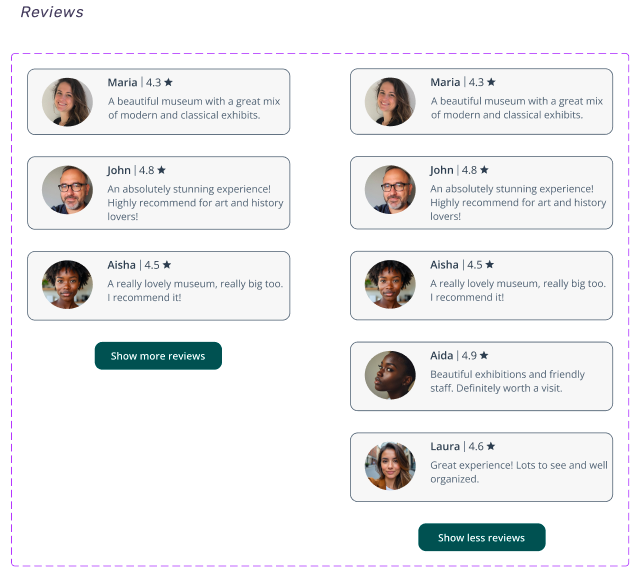
Task: Click Maria's 4.3 star icon in left list
Action: point(168,82)
